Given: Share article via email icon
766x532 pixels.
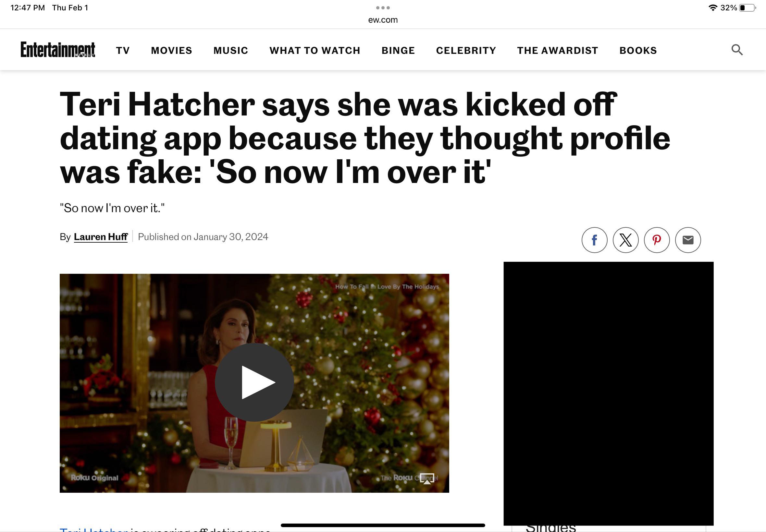Looking at the screenshot, I should click(x=688, y=240).
